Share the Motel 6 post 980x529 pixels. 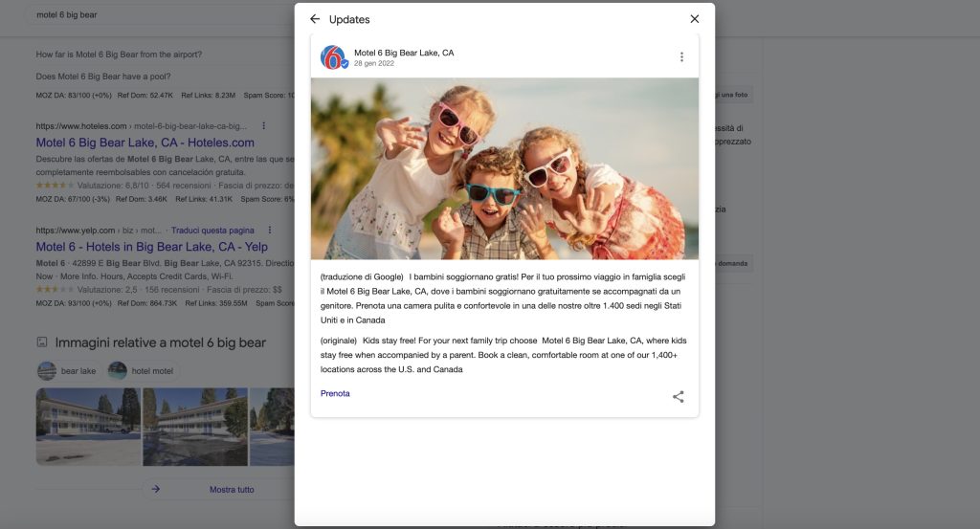[678, 397]
